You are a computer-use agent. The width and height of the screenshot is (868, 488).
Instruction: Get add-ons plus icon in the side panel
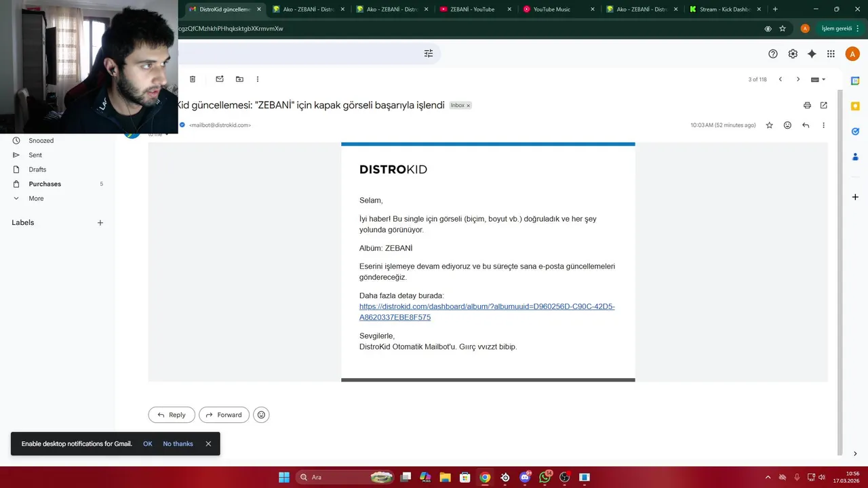[855, 197]
